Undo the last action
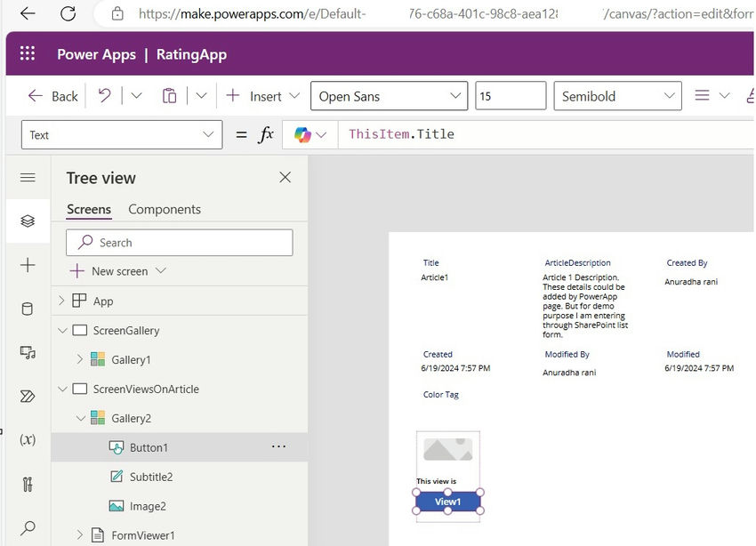Viewport: 756px width, 546px height. coord(104,95)
